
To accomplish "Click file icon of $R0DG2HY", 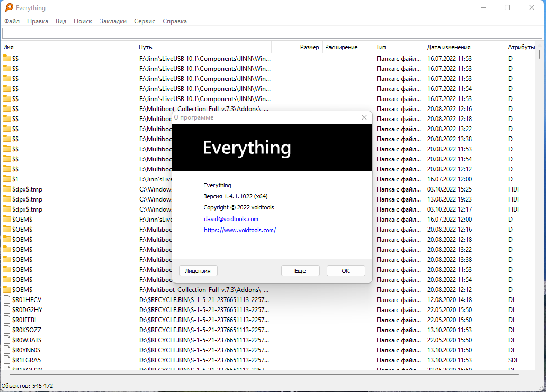I will pyautogui.click(x=7, y=310).
